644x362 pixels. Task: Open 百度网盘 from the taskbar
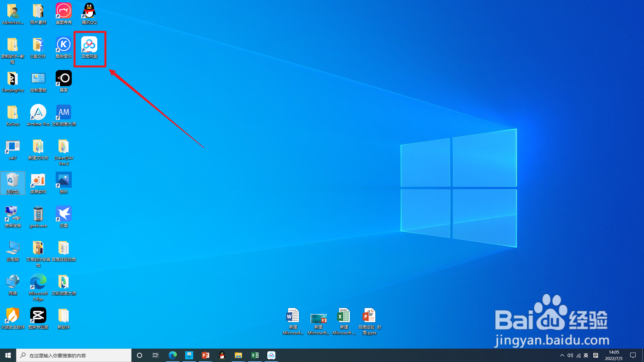pos(271,355)
